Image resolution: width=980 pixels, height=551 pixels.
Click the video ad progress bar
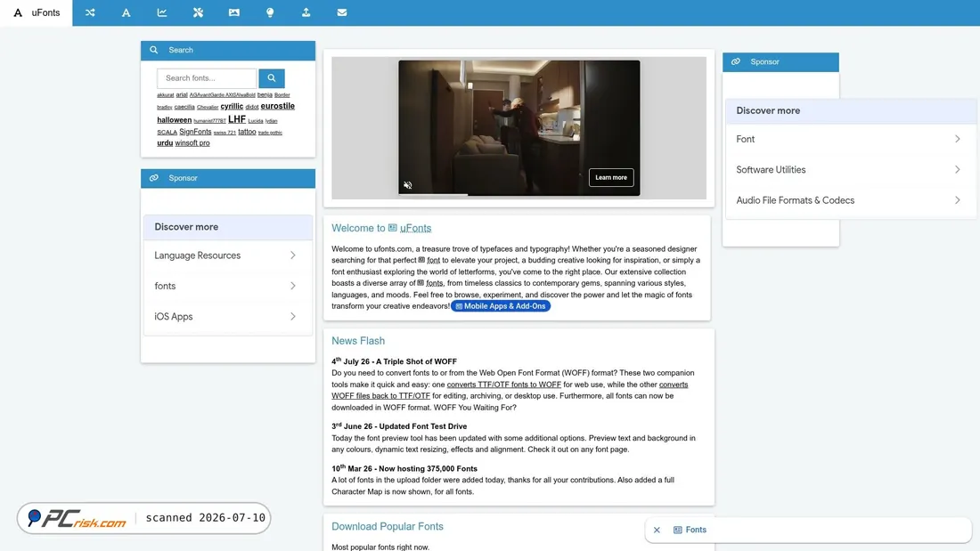pos(519,195)
